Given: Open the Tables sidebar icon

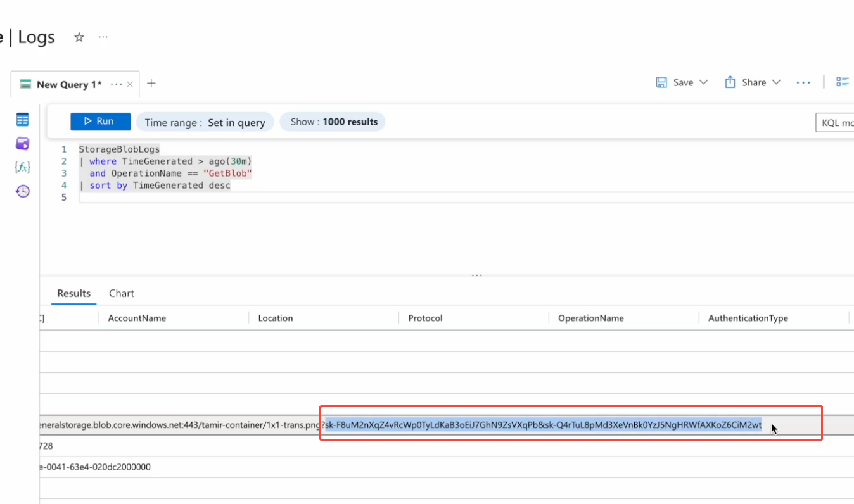Looking at the screenshot, I should tap(23, 120).
